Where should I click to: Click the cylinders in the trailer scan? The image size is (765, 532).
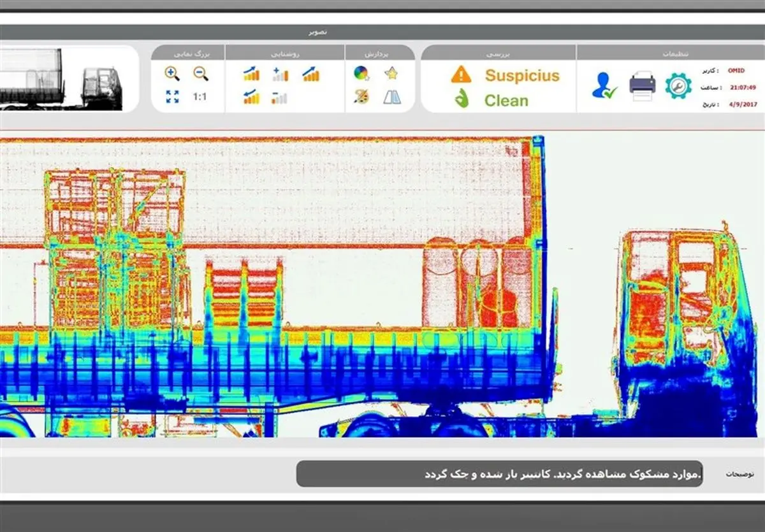pyautogui.click(x=479, y=282)
